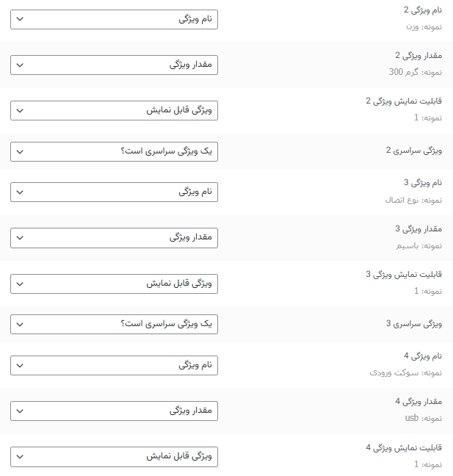This screenshot has width=453, height=476.
Task: Open the dropdown for نام ویژگی 3
Action: [114, 192]
